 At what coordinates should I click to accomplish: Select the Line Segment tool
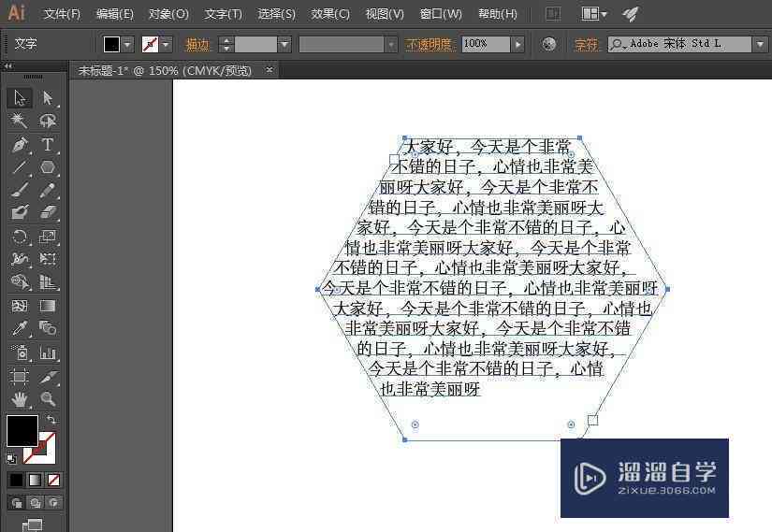click(20, 167)
